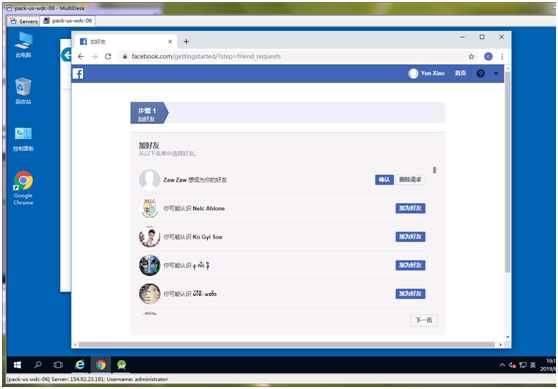Click the This PC desktop icon
The height and width of the screenshot is (389, 558).
[23, 44]
